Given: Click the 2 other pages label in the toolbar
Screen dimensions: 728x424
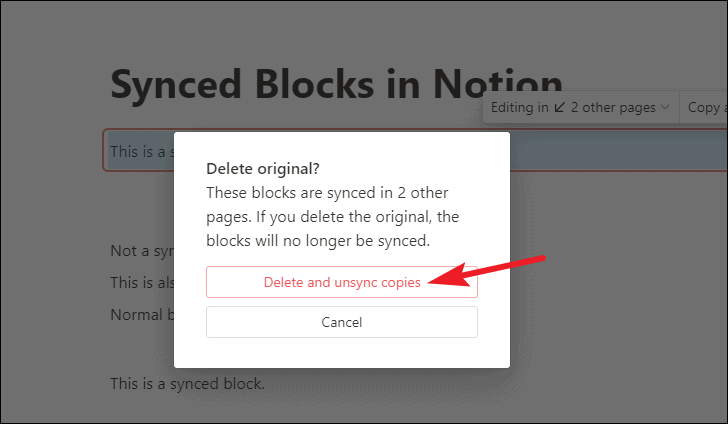Looking at the screenshot, I should [613, 107].
